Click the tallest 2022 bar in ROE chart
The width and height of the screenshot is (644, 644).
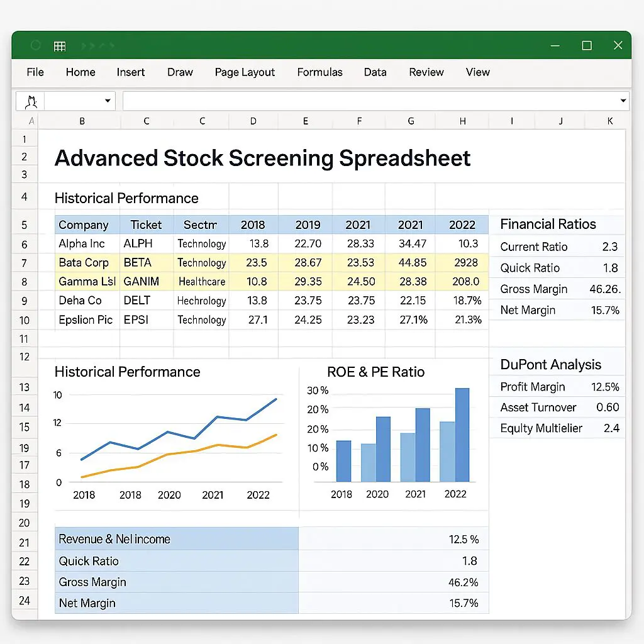462,435
